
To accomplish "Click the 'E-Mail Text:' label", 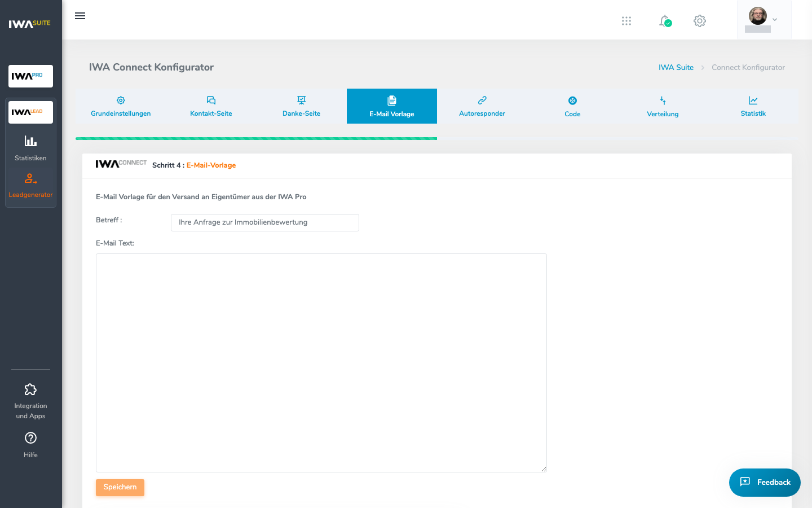I will pyautogui.click(x=115, y=243).
